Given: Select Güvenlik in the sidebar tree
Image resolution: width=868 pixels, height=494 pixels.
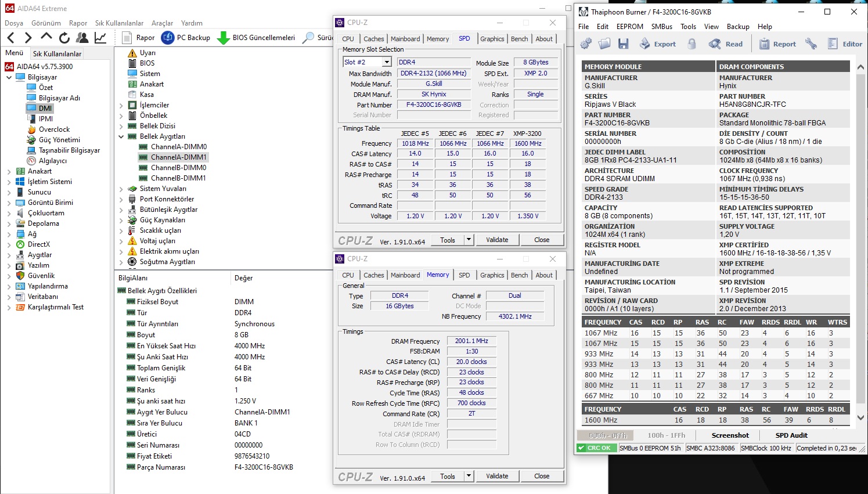Looking at the screenshot, I should (35, 276).
